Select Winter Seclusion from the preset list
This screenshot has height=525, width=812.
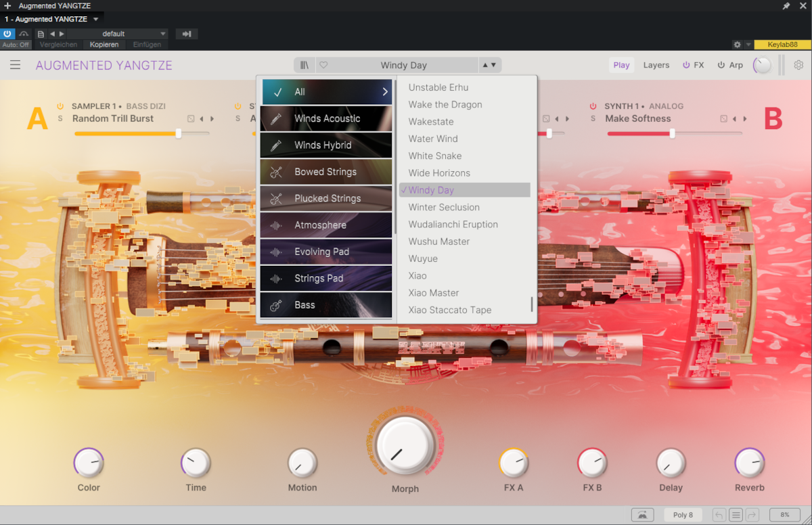444,207
